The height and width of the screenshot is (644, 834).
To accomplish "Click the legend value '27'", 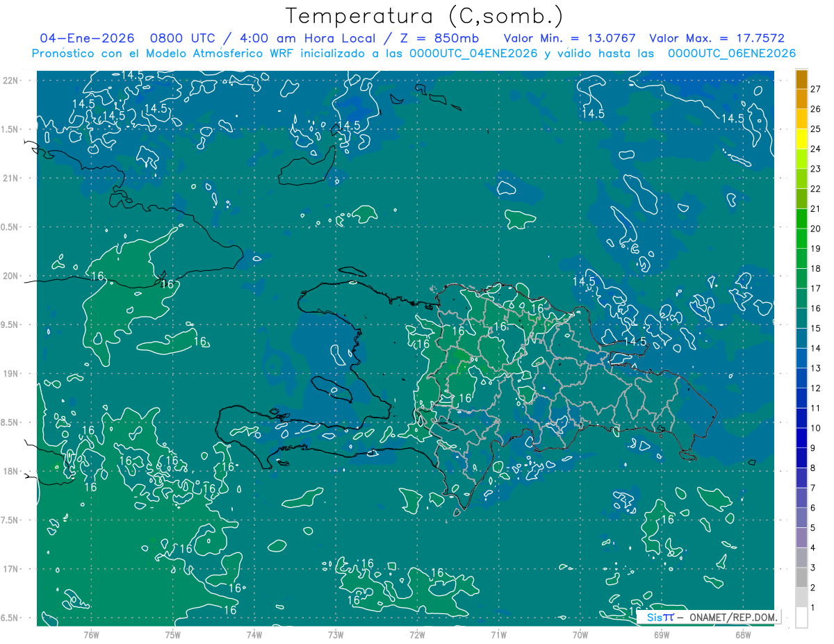I will (x=816, y=89).
